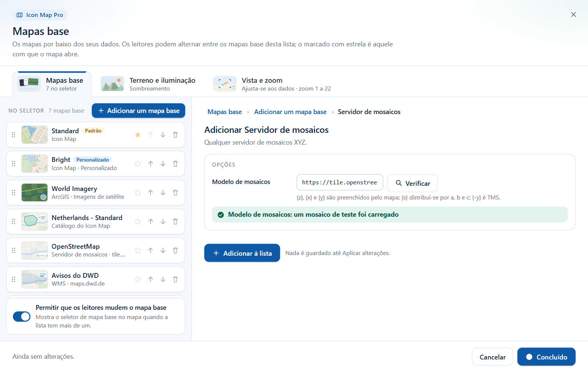Screen dimensions: 588x372
Task: Click drag handle of OpenStreetMap row
Action: point(14,251)
